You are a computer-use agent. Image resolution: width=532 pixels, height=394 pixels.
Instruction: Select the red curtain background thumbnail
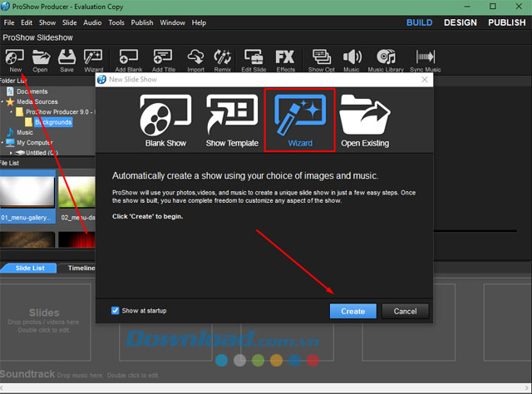point(76,239)
